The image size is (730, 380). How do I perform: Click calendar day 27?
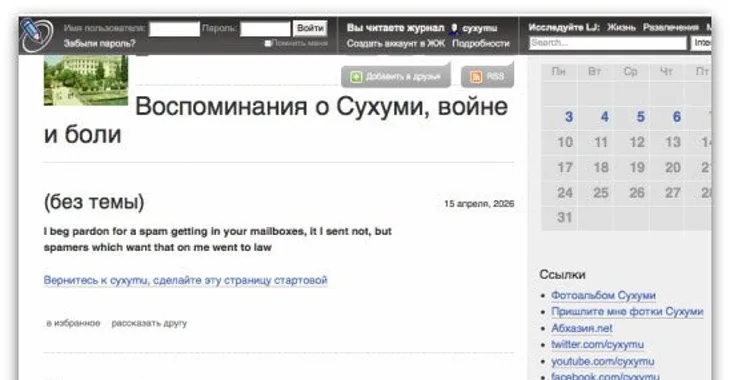(673, 192)
